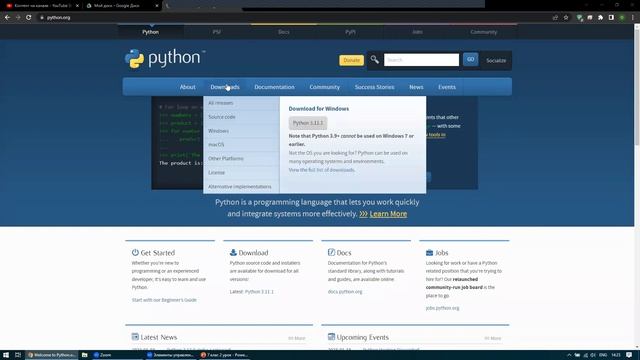Open the Latest Python 3.11.1 link

(x=259, y=292)
